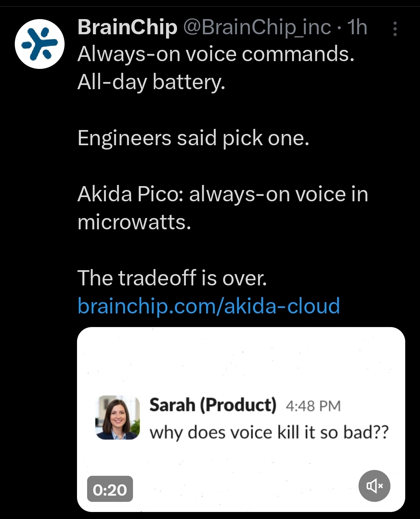Open the BrainChip profile avatar
This screenshot has width=420, height=519.
click(x=39, y=44)
